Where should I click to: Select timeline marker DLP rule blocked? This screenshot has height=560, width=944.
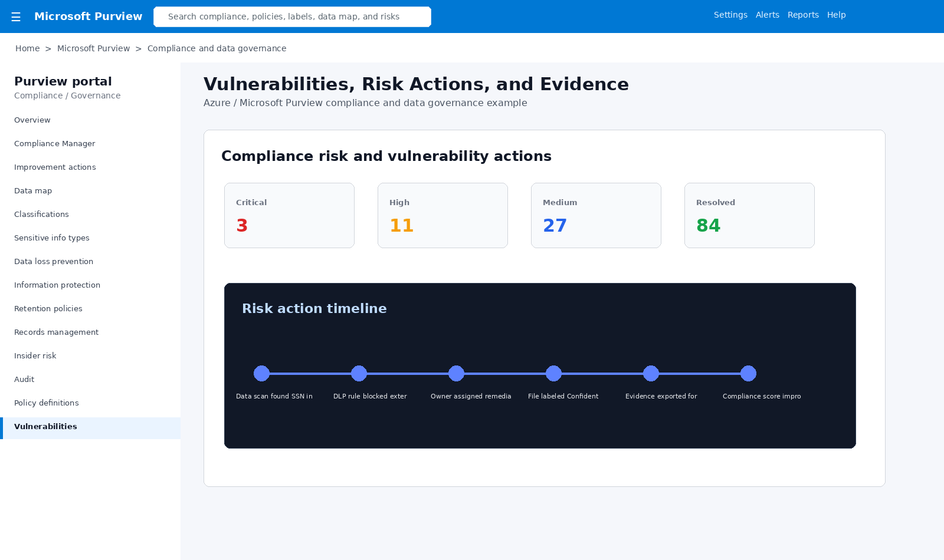pyautogui.click(x=359, y=373)
